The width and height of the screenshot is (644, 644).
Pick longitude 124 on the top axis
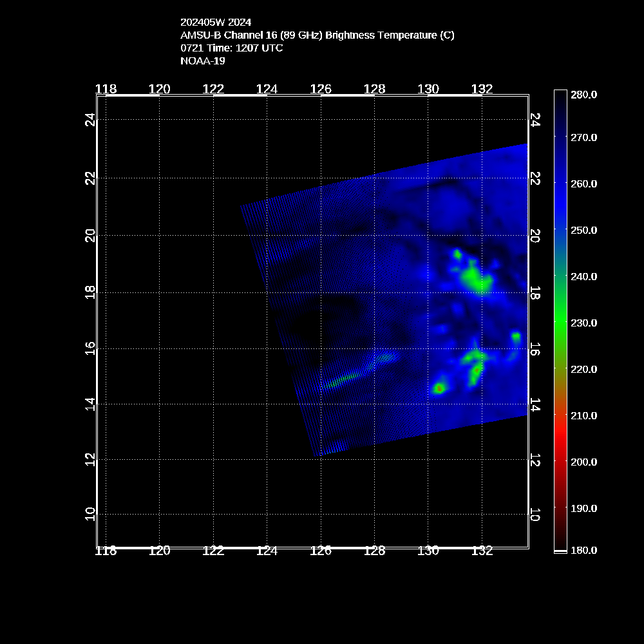coord(267,89)
